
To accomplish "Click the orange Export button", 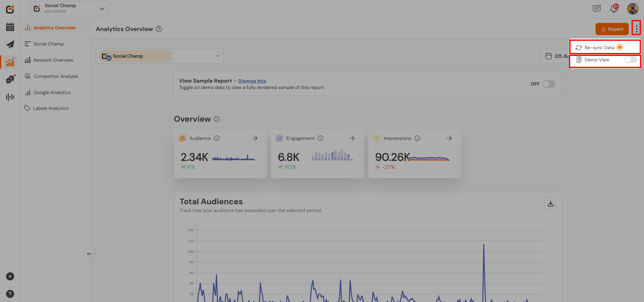I will tap(612, 29).
